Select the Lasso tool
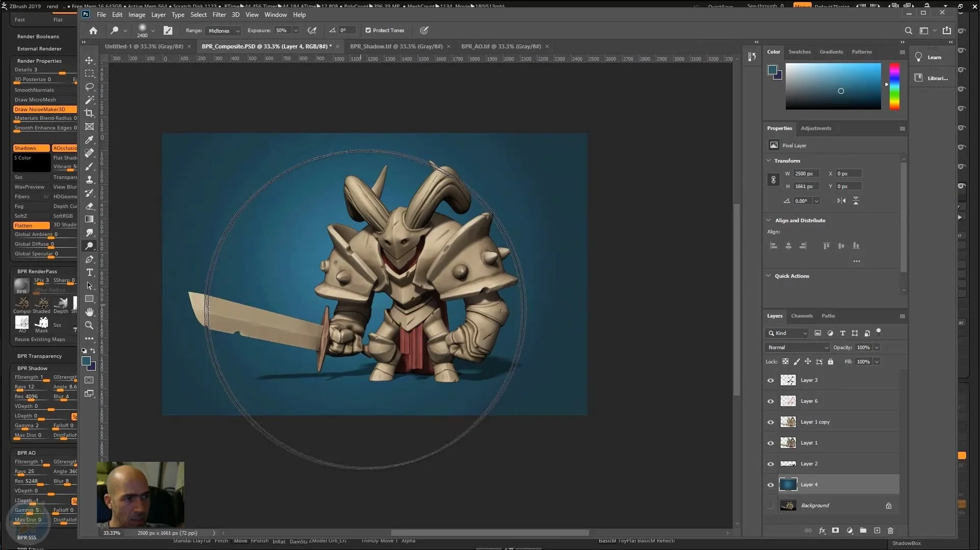This screenshot has width=980, height=550. 89,87
